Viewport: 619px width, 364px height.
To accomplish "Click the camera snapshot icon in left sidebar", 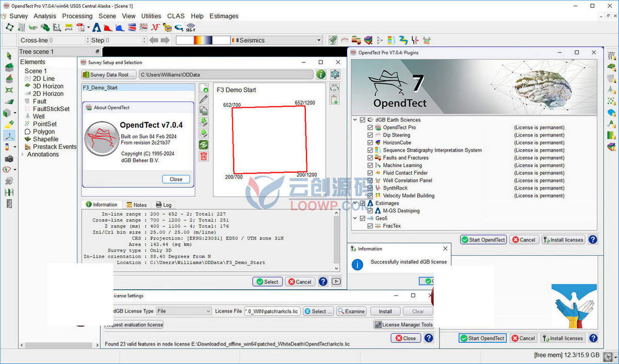I will coord(9,159).
